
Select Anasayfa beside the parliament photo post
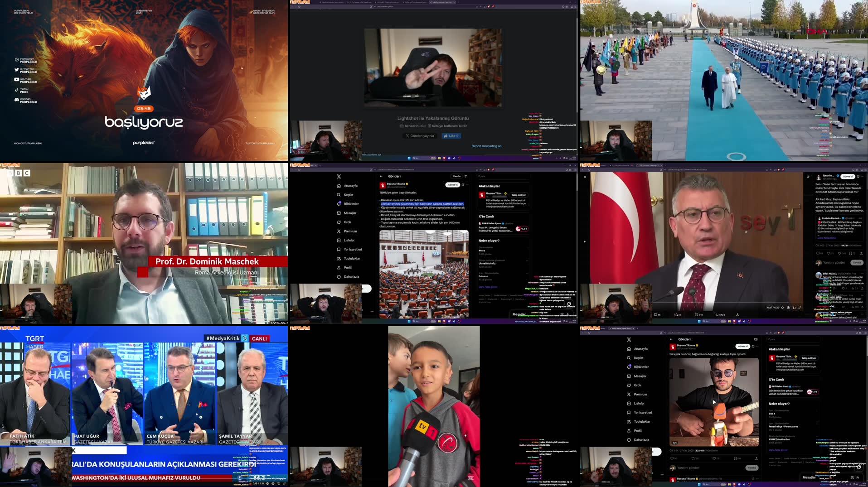point(350,186)
